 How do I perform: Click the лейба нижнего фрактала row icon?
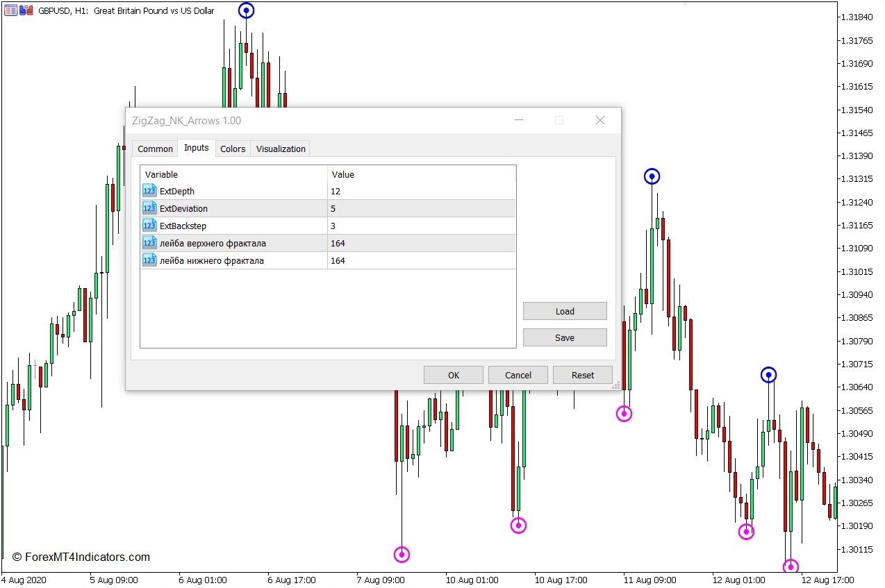click(149, 260)
